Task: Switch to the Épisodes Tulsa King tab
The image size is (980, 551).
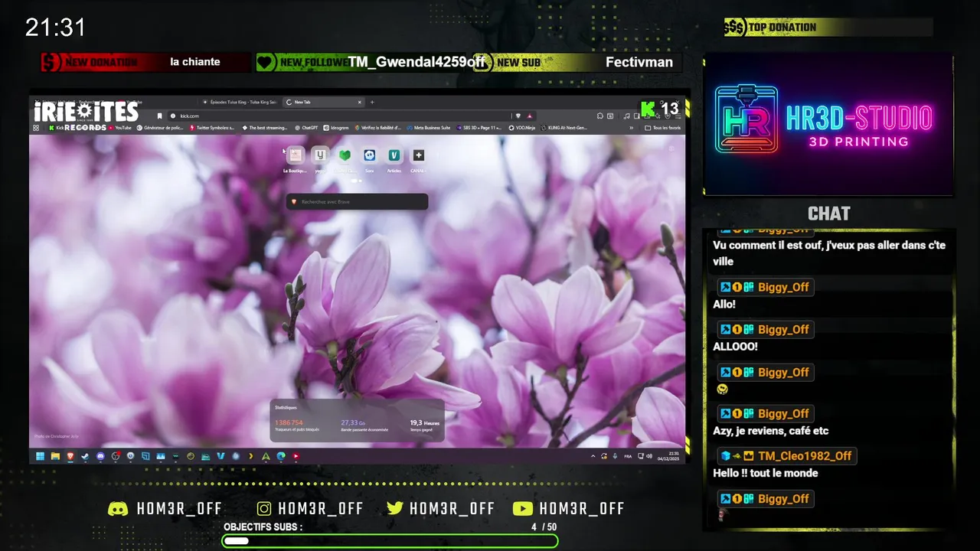Action: [241, 102]
